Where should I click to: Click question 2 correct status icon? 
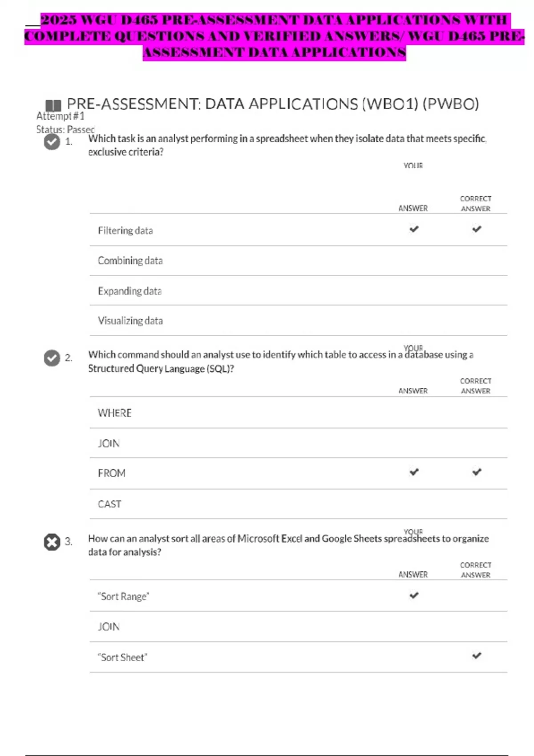point(52,358)
